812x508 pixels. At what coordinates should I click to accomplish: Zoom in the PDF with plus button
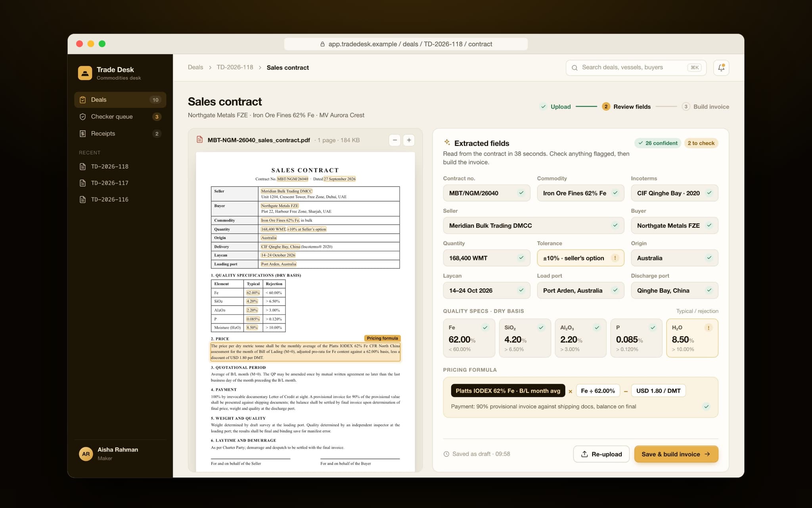tap(409, 140)
